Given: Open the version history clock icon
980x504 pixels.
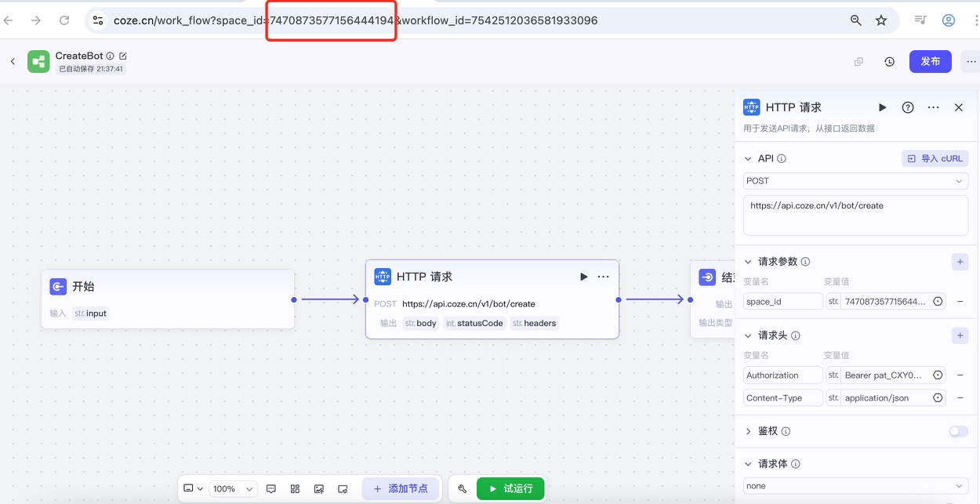Looking at the screenshot, I should 889,61.
